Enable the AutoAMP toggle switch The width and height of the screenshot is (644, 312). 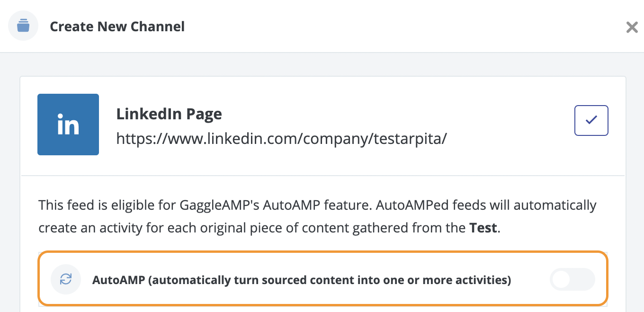(x=572, y=279)
